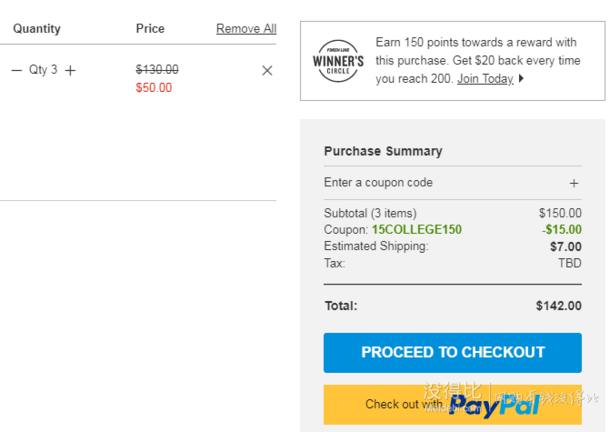610x432 pixels.
Task: Click the Winner's Circle logo
Action: (x=338, y=61)
